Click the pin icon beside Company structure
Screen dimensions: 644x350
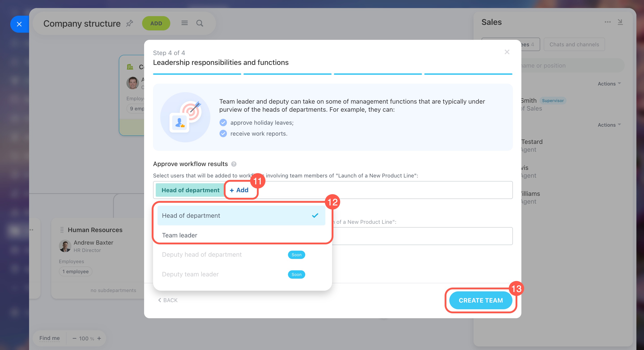pyautogui.click(x=130, y=23)
